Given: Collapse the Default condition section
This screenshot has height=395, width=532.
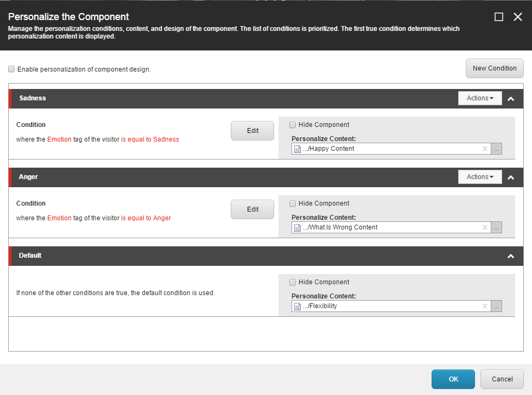Looking at the screenshot, I should [511, 256].
